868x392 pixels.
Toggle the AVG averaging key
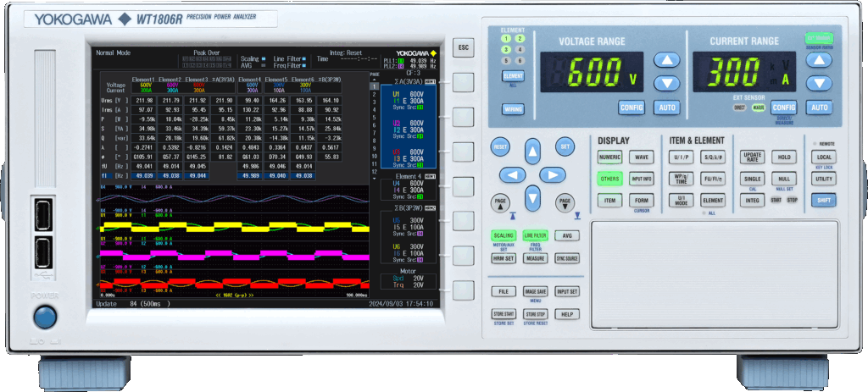567,235
